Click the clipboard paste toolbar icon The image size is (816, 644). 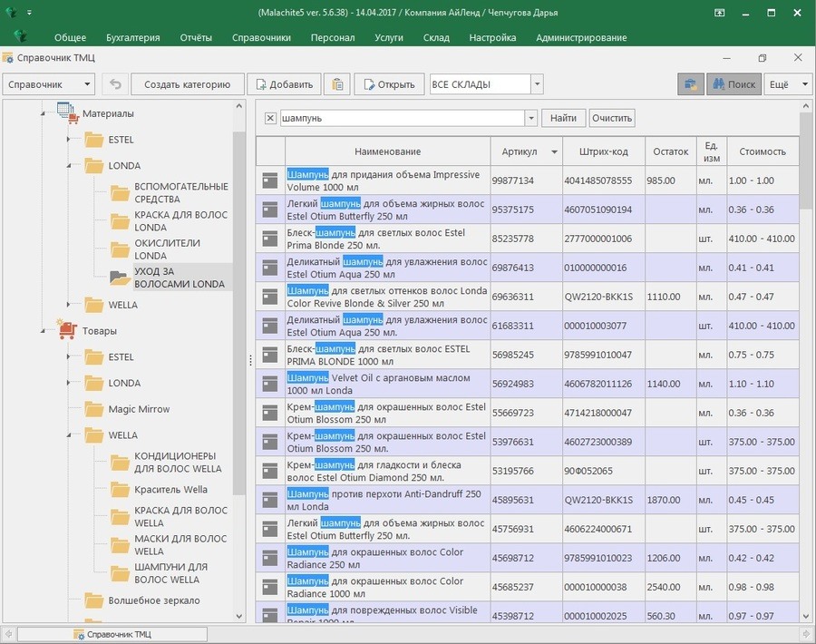point(337,84)
